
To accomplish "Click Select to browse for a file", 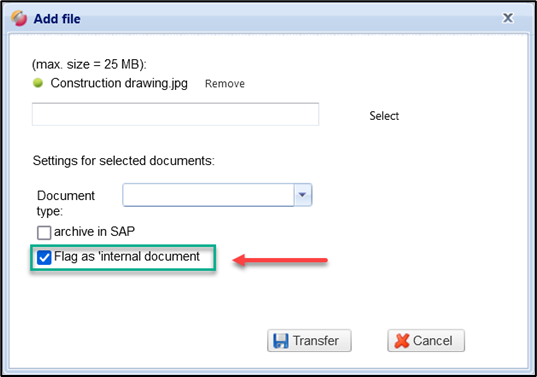I will click(384, 116).
